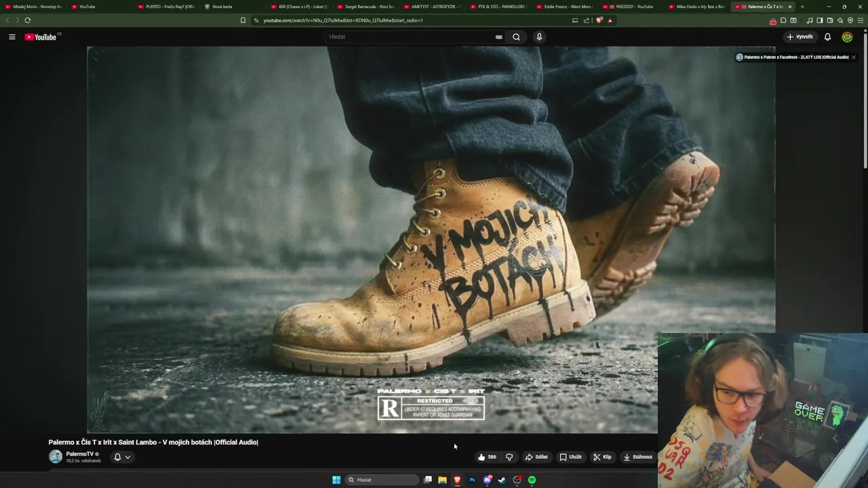
Task: Open Photoshop from the taskbar
Action: (x=472, y=480)
